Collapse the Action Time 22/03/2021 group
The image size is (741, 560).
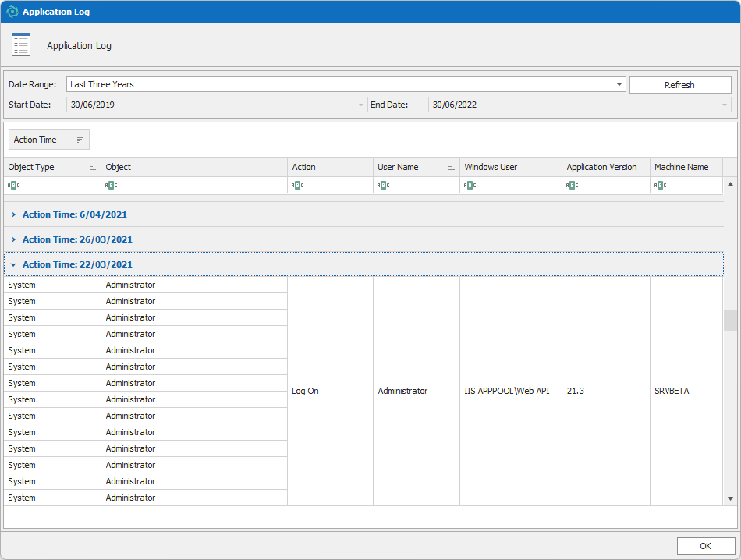tap(14, 264)
